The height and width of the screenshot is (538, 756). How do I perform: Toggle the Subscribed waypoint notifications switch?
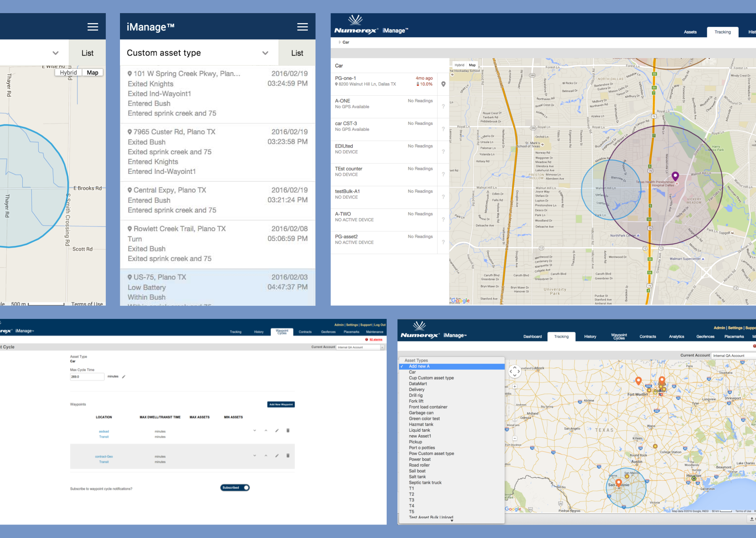point(235,488)
